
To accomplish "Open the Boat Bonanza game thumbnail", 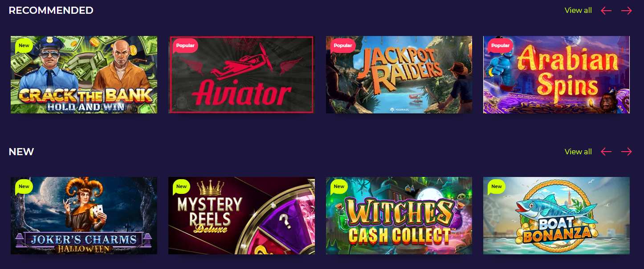I will pos(556,216).
